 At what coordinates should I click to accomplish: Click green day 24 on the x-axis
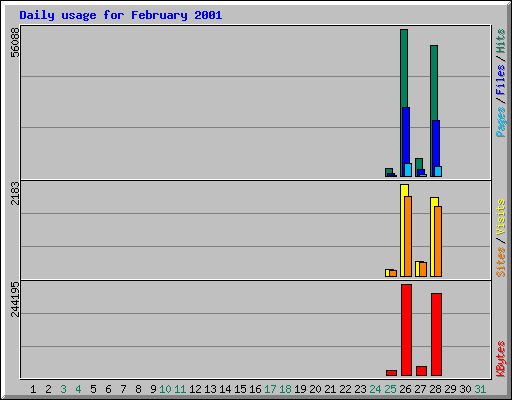coord(375,389)
